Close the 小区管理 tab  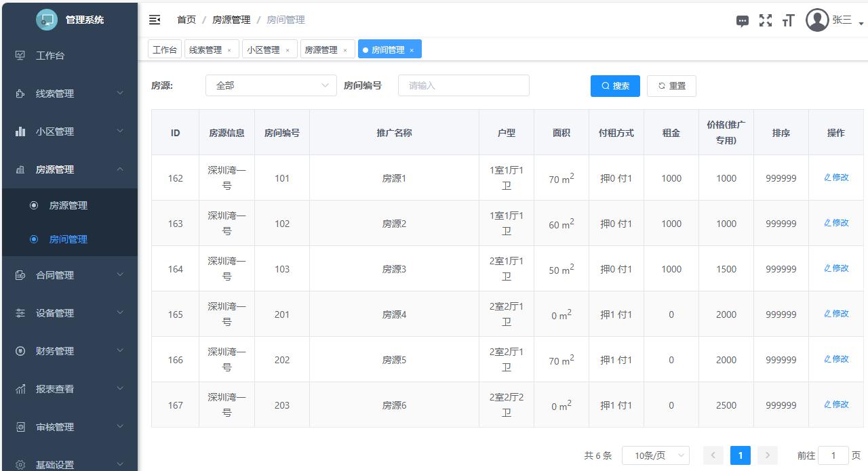[288, 50]
